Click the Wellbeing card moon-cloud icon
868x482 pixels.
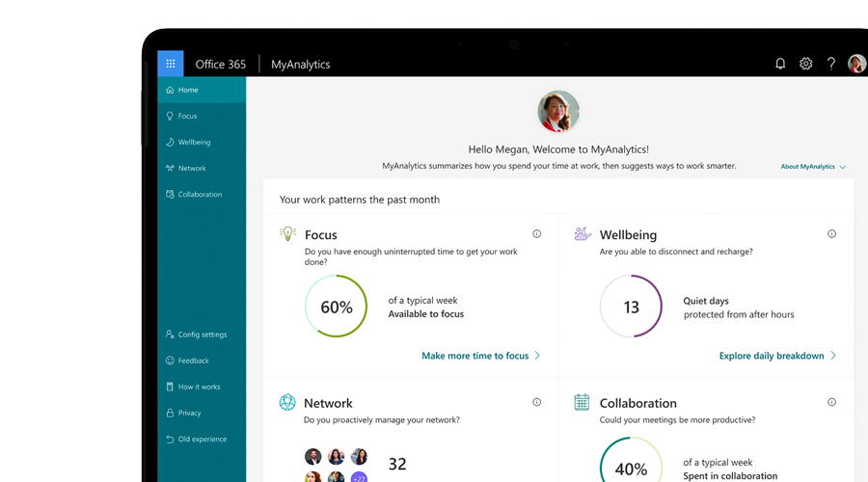pyautogui.click(x=583, y=233)
